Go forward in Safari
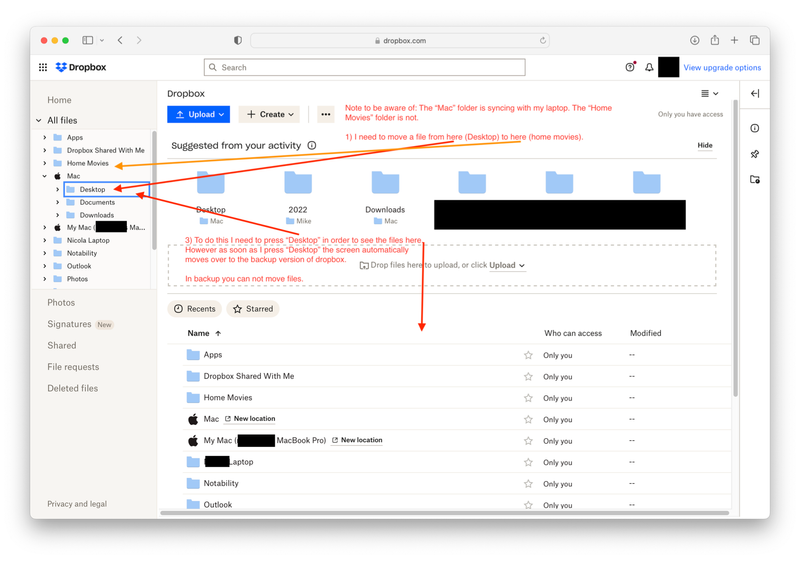Viewport: 800px width, 565px height. point(139,40)
